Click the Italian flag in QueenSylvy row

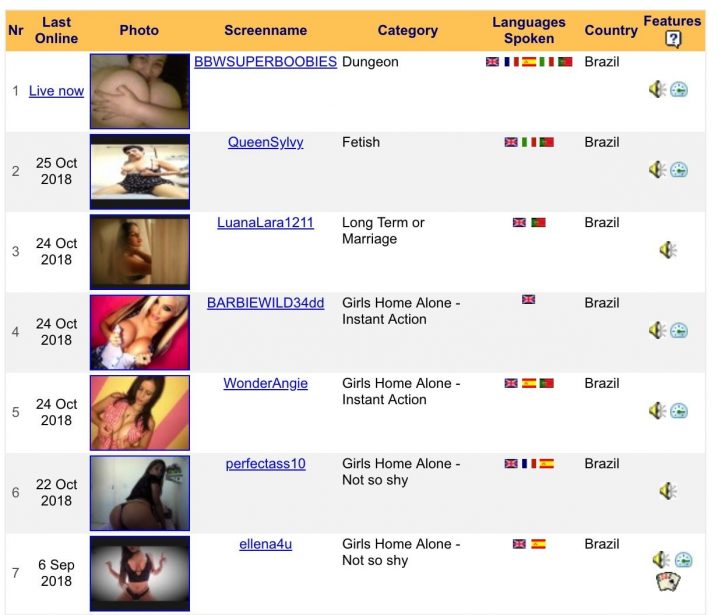(529, 142)
